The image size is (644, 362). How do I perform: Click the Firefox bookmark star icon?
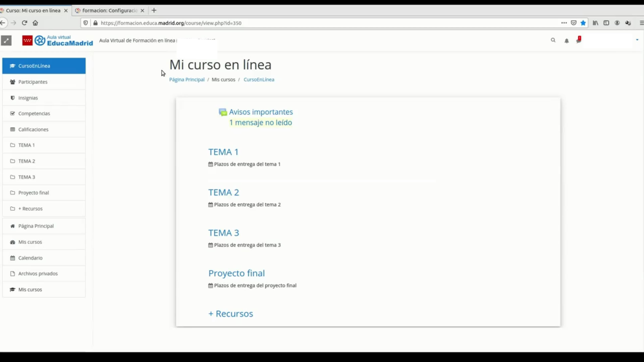pyautogui.click(x=583, y=23)
